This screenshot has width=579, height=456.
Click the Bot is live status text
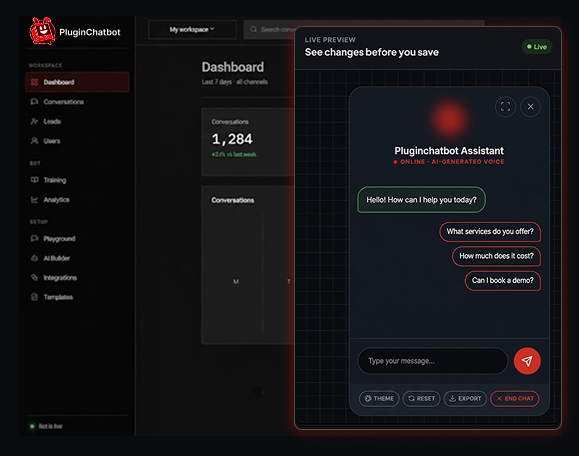click(x=50, y=426)
